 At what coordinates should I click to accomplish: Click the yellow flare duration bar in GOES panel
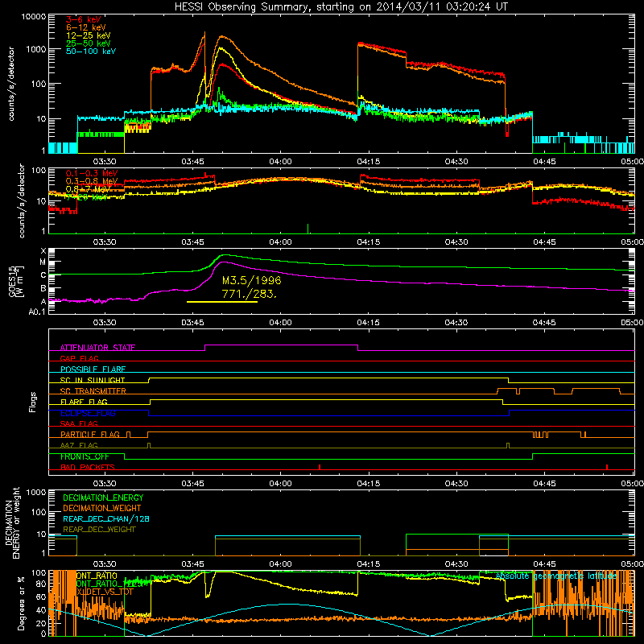point(222,302)
